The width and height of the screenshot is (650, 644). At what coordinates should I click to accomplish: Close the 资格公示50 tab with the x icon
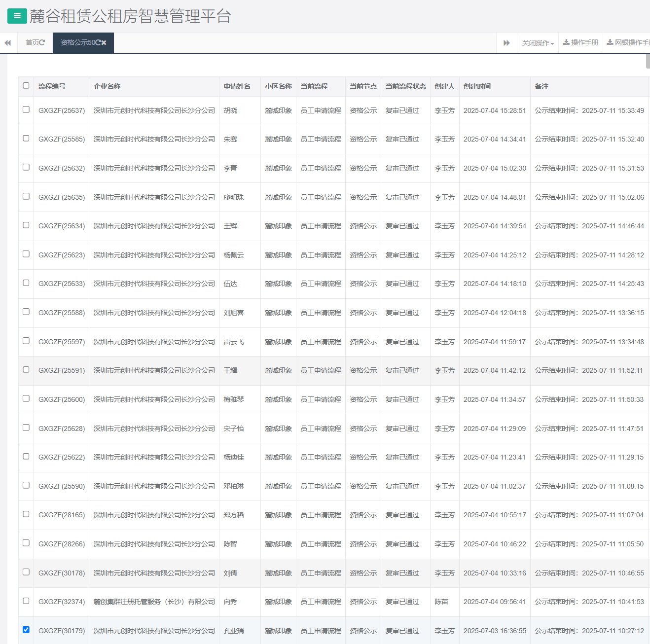[103, 42]
